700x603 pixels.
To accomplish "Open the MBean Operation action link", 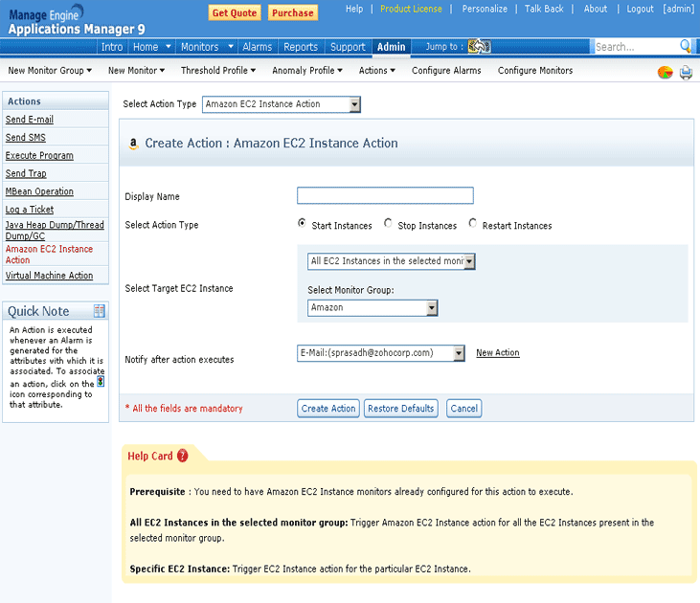I will pos(39,191).
